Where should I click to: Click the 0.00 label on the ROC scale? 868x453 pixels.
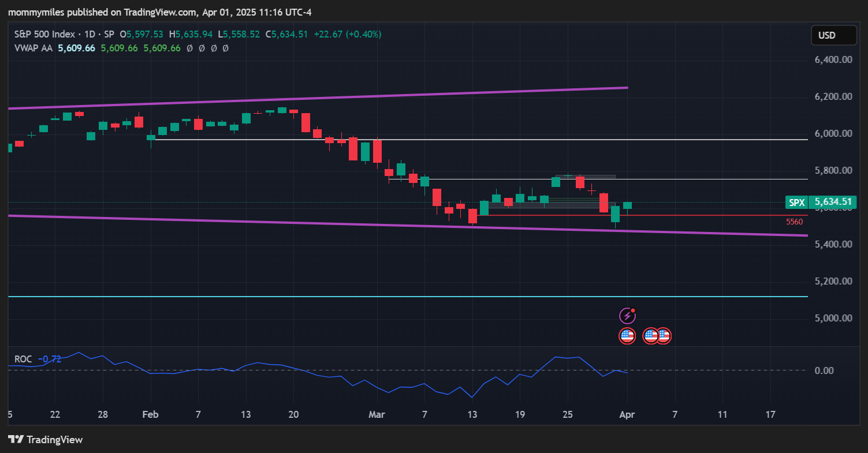(x=824, y=370)
